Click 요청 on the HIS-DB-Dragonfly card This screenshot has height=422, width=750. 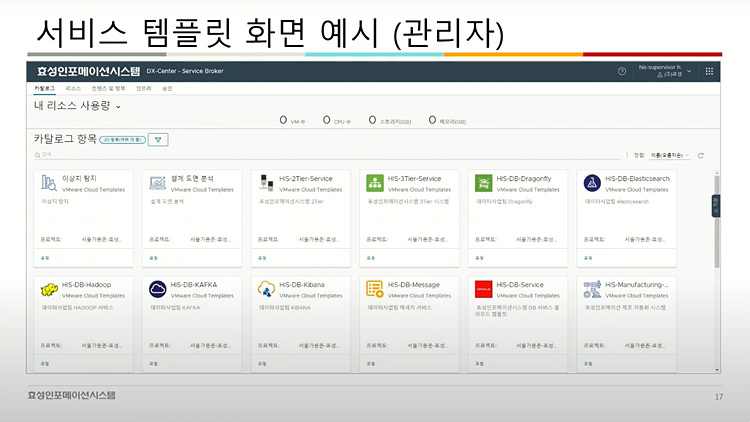[x=479, y=258]
